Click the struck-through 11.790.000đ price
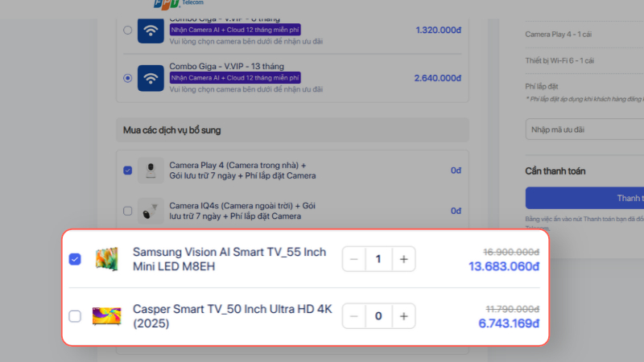The width and height of the screenshot is (644, 362). pos(513,309)
